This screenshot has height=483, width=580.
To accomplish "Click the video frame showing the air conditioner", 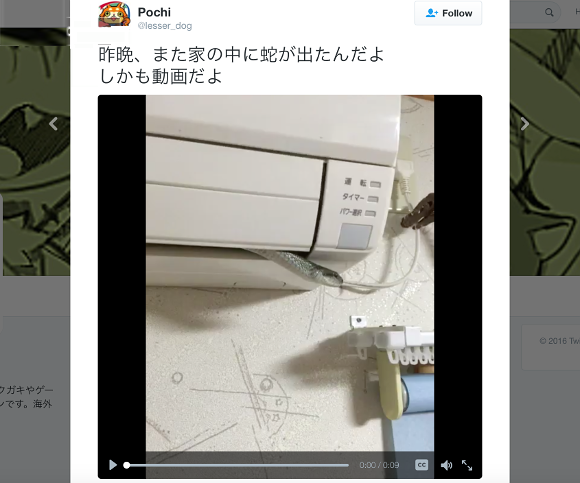I will pyautogui.click(x=290, y=274).
